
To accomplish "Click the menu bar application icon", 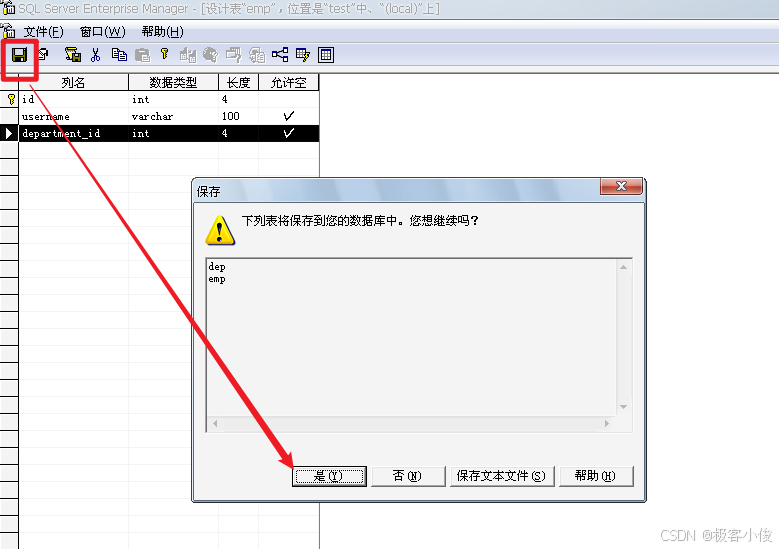I will (8, 31).
